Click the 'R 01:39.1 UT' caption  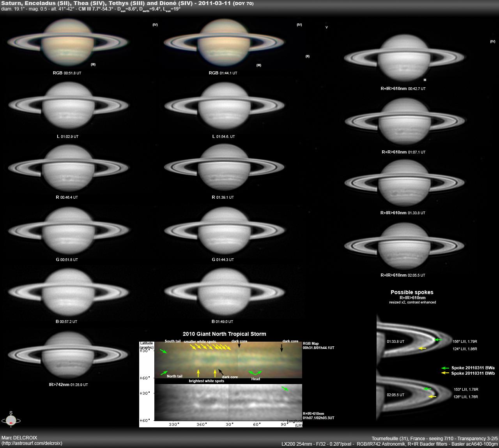[x=223, y=198]
